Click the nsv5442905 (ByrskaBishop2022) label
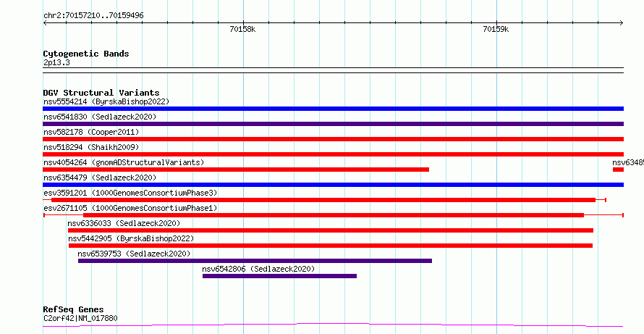Viewport: 644px width, 334px height. pyautogui.click(x=131, y=238)
